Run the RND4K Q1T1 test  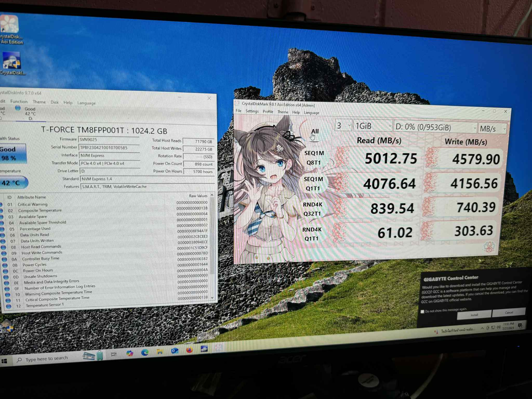pyautogui.click(x=312, y=234)
